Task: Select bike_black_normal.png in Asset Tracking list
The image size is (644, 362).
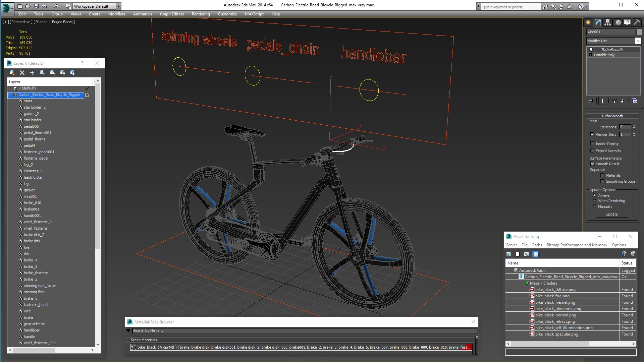Action: [x=555, y=315]
